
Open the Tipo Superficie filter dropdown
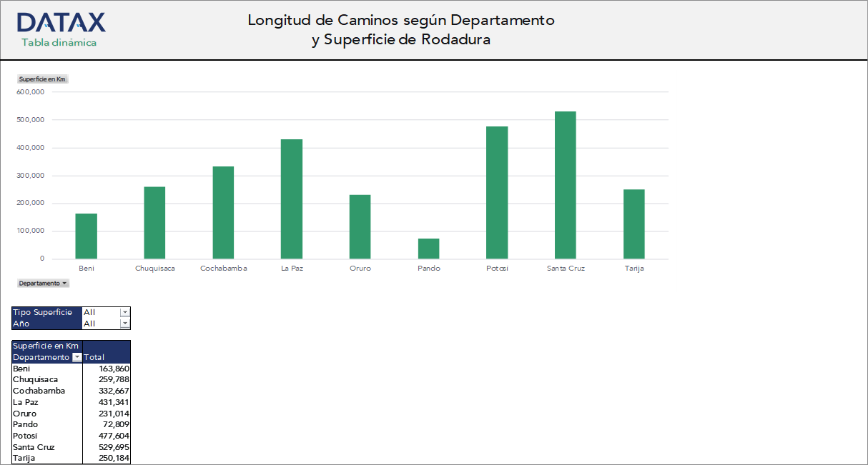coord(124,312)
